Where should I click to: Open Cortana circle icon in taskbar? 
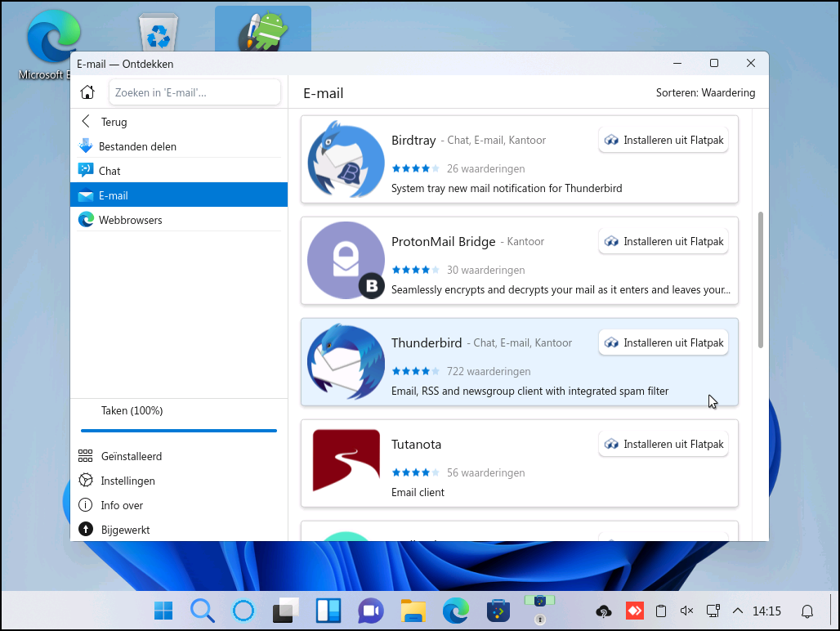244,611
